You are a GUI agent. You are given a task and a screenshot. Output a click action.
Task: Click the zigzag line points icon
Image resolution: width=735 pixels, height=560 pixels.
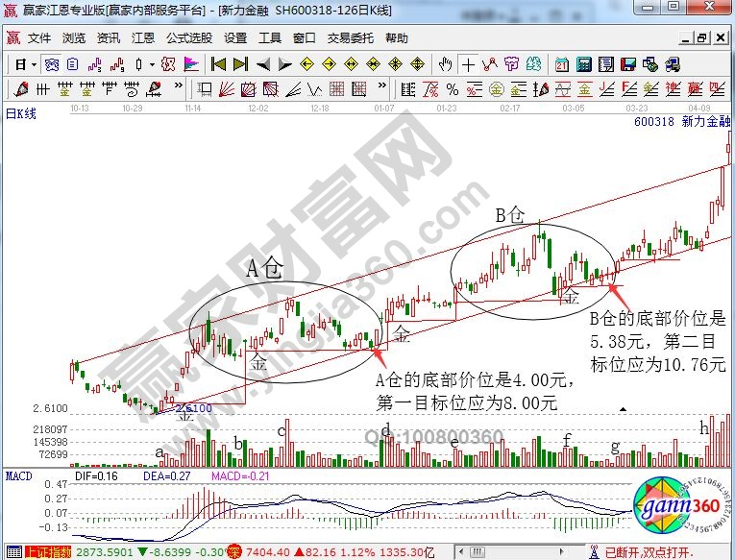click(x=490, y=64)
